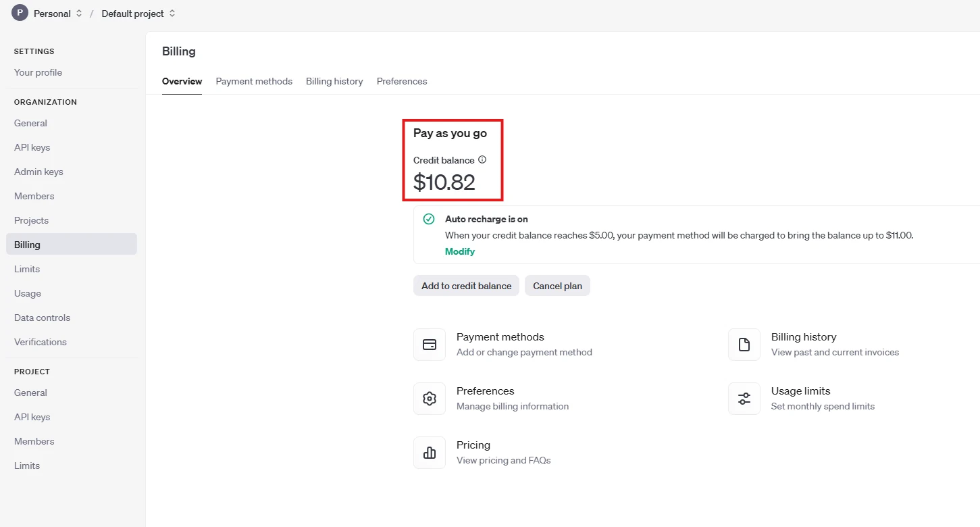Click the $10.82 credit balance amount
Viewport: 980px width, 527px height.
point(444,182)
